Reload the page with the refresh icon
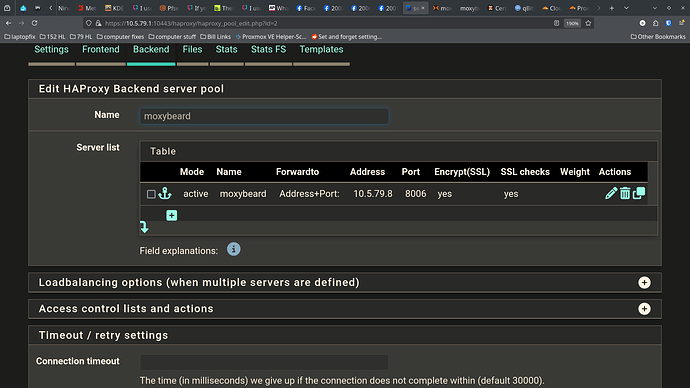Image resolution: width=690 pixels, height=388 pixels. pyautogui.click(x=35, y=23)
